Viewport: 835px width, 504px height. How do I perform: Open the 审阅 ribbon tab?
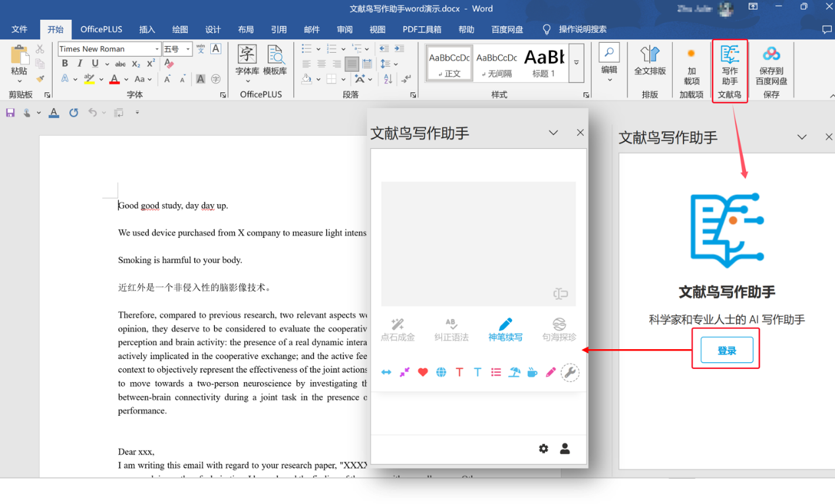point(344,30)
